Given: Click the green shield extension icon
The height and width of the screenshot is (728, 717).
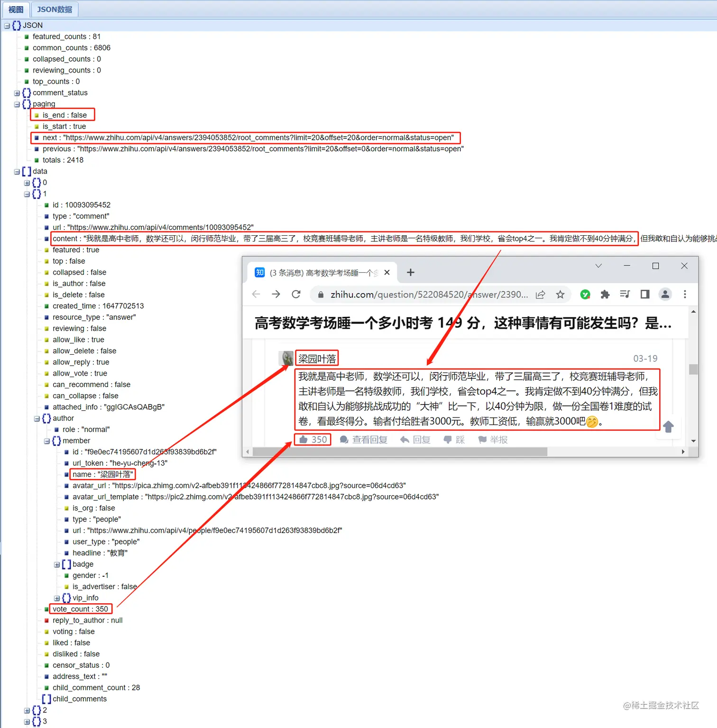Looking at the screenshot, I should coord(585,295).
